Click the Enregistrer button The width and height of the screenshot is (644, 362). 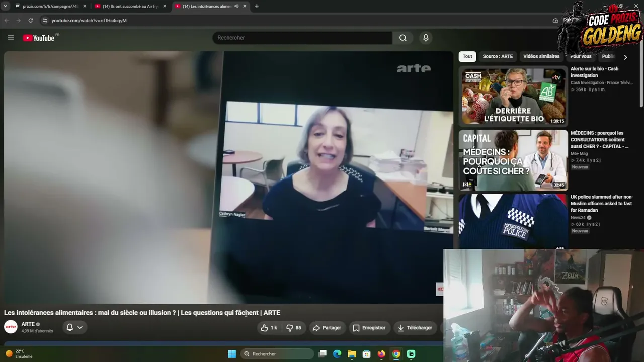369,328
